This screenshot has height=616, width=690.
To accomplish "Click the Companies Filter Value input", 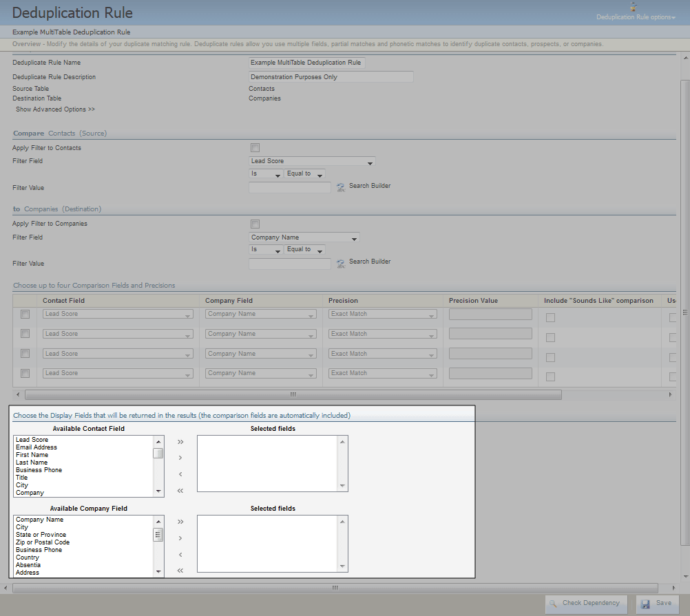I will pyautogui.click(x=289, y=264).
